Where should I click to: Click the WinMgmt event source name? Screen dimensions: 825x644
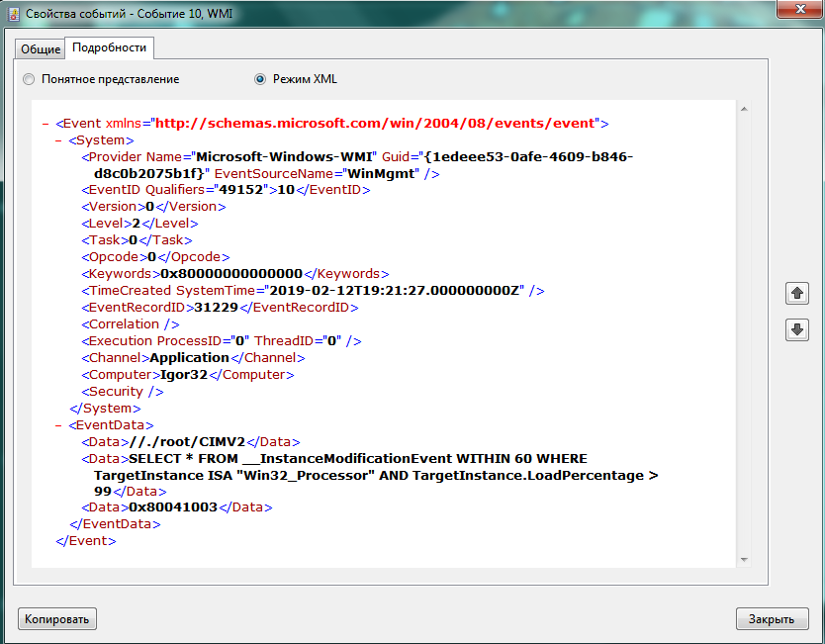382,174
